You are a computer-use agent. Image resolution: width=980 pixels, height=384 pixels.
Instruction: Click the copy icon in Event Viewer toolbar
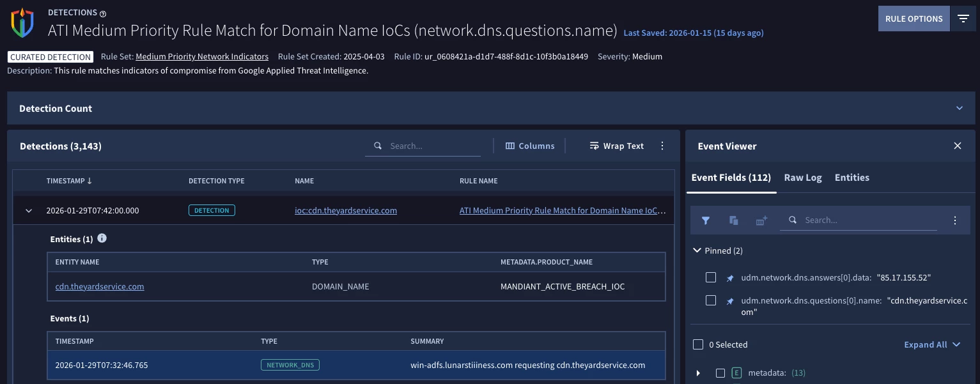coord(733,220)
